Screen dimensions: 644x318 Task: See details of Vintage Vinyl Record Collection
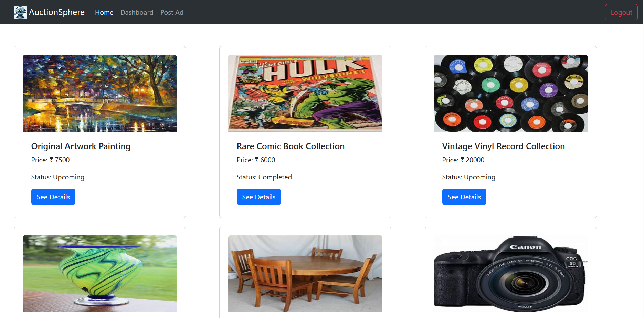(464, 197)
